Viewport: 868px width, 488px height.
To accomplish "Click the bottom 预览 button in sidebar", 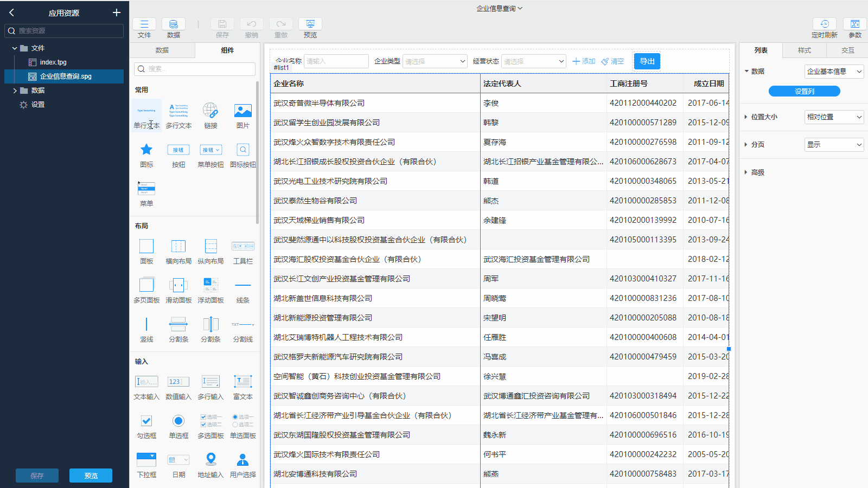I will coord(91,476).
